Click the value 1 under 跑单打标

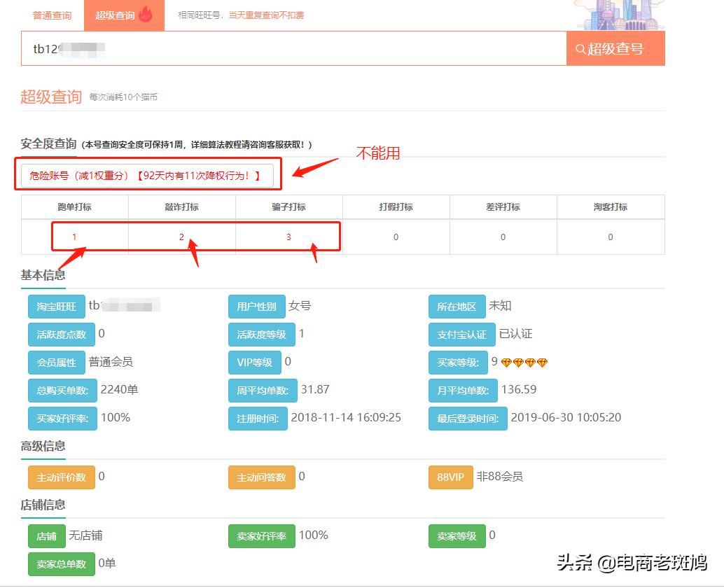[74, 237]
